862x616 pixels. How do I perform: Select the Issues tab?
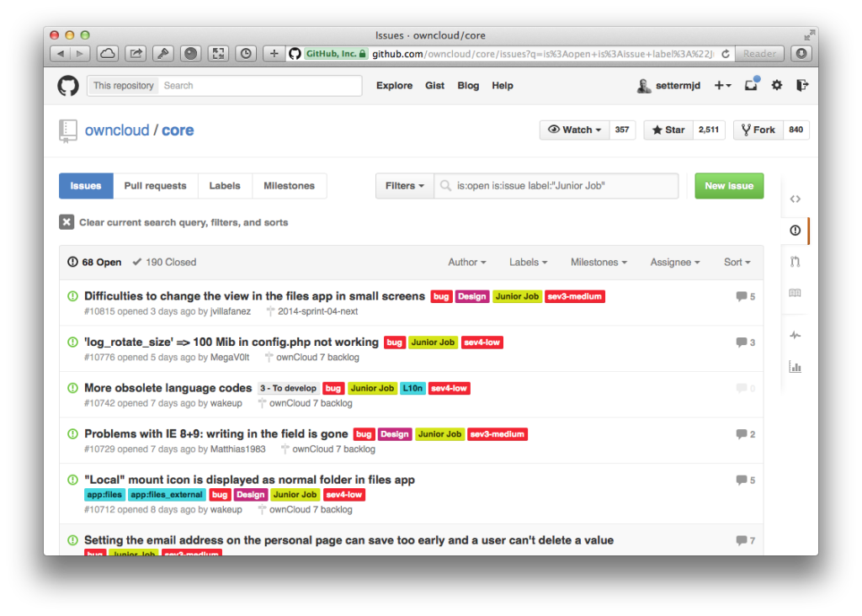86,186
